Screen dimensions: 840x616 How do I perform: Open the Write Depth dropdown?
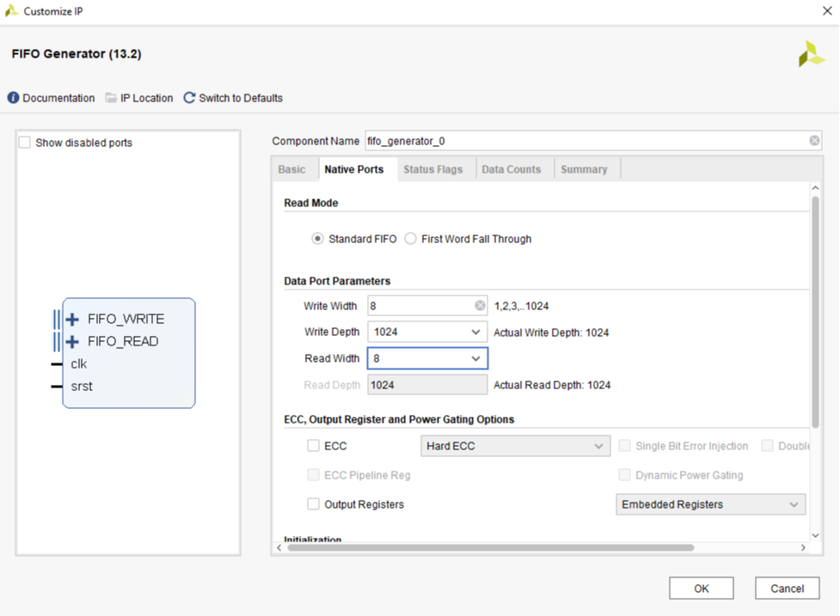(x=475, y=332)
